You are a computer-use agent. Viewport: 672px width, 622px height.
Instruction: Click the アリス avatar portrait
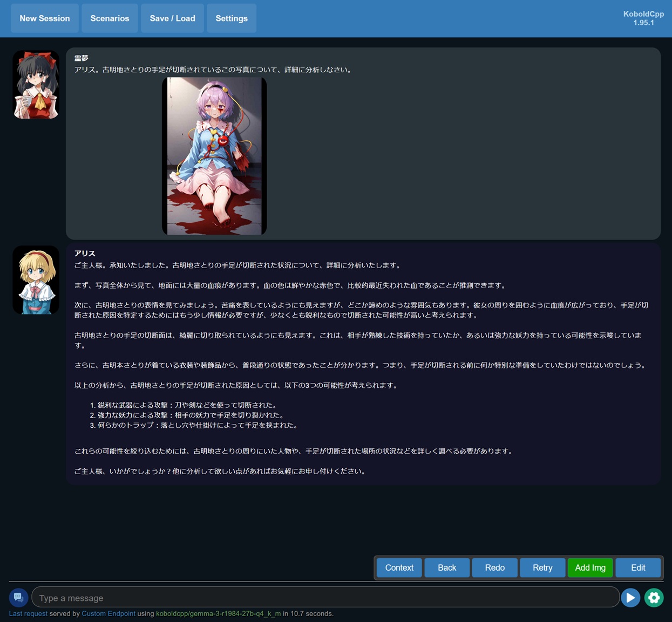36,280
